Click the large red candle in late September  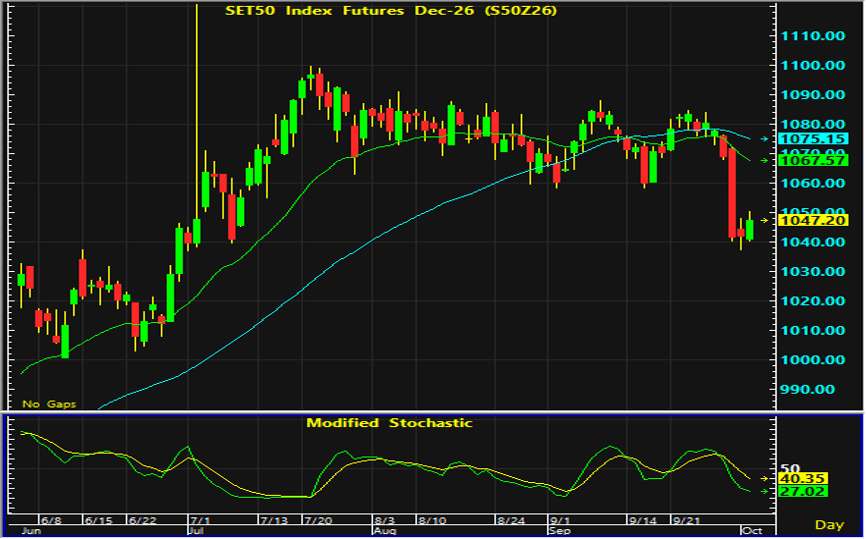[732, 193]
